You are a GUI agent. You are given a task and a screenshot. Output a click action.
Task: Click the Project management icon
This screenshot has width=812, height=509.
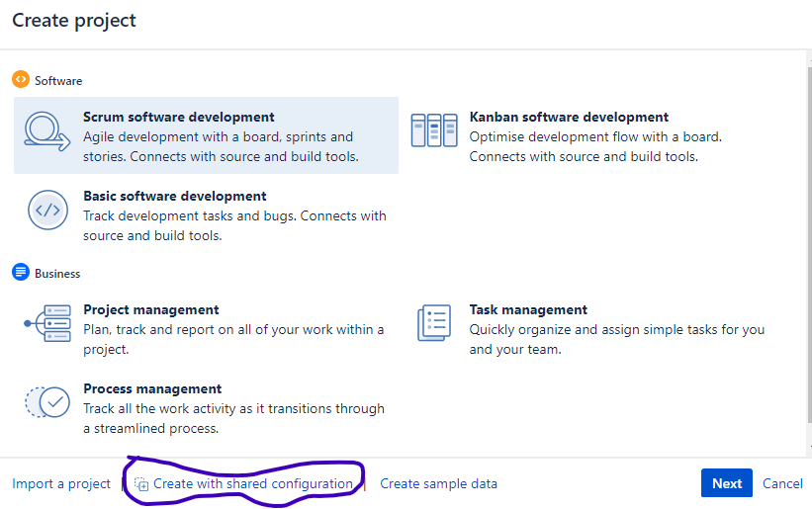(x=47, y=323)
